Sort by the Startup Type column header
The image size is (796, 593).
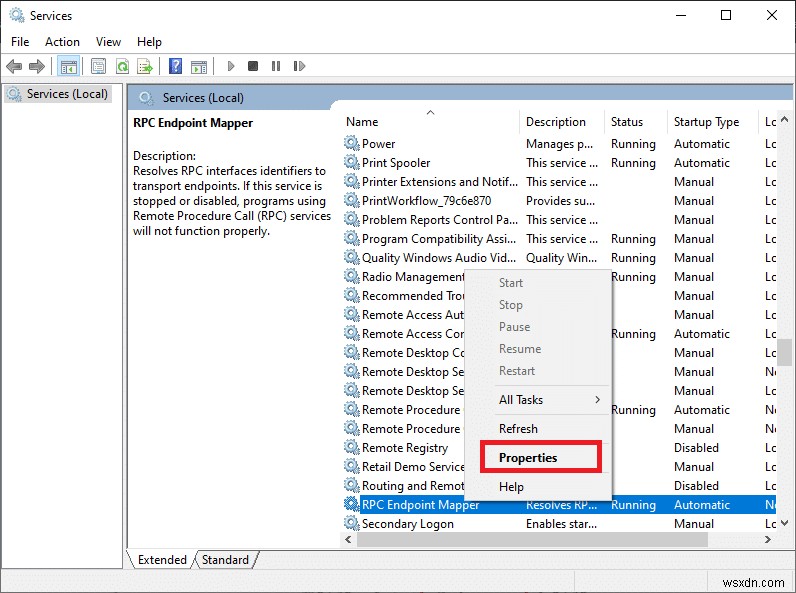712,122
